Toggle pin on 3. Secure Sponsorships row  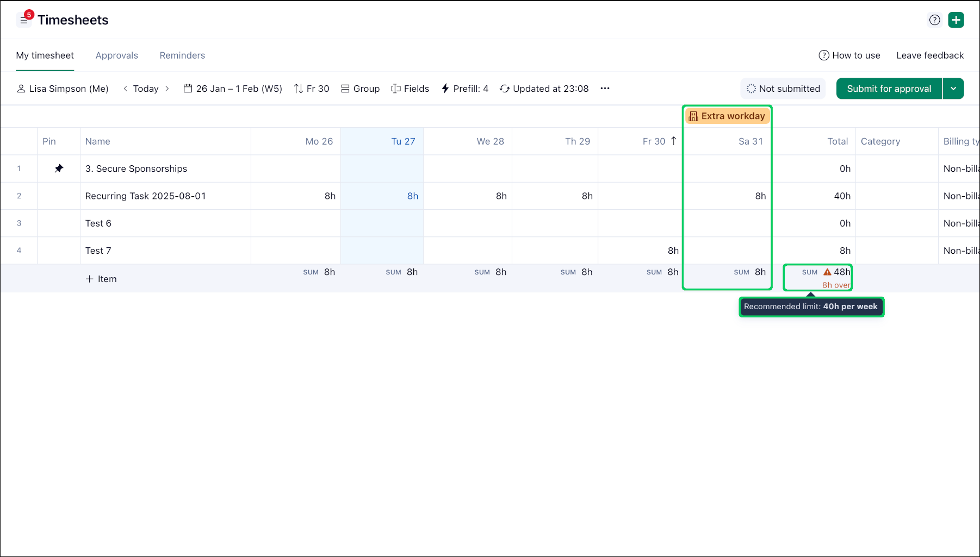59,168
